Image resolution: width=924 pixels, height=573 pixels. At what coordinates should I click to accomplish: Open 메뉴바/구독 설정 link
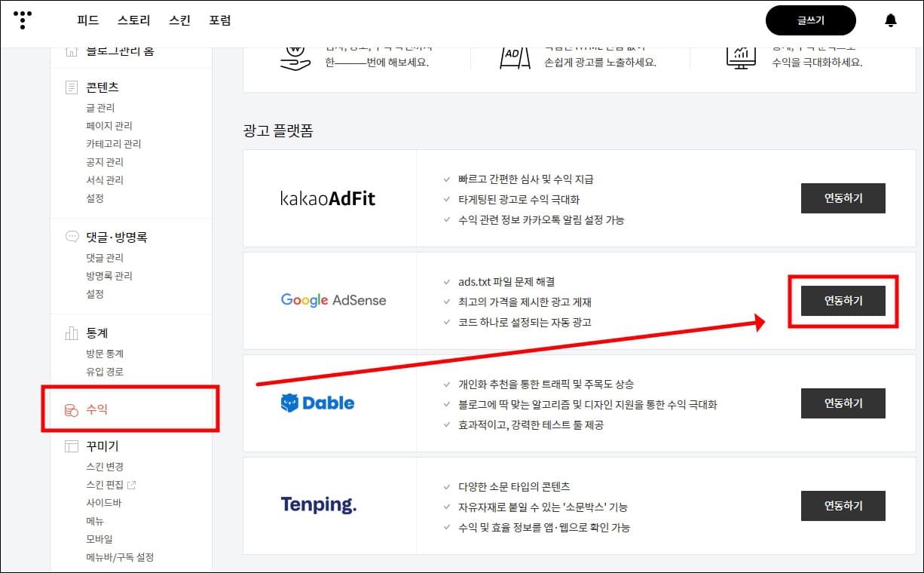(120, 557)
